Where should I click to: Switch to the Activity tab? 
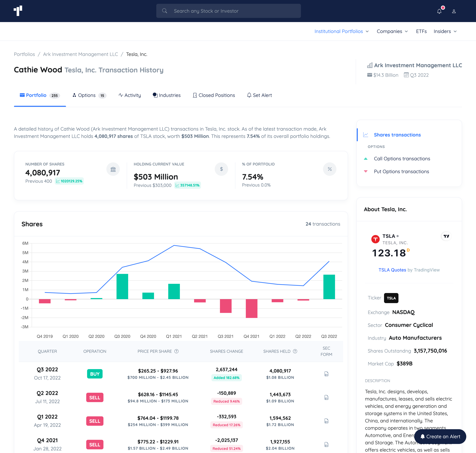click(130, 95)
